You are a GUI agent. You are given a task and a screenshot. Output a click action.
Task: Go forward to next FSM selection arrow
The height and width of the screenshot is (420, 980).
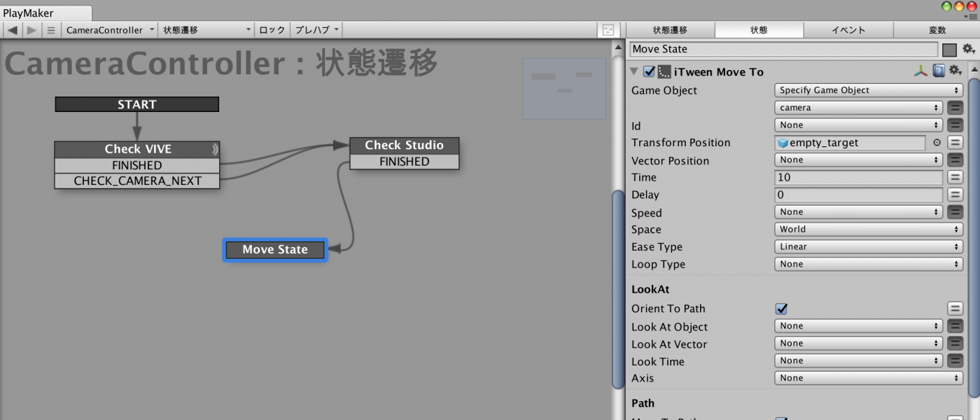pos(31,30)
